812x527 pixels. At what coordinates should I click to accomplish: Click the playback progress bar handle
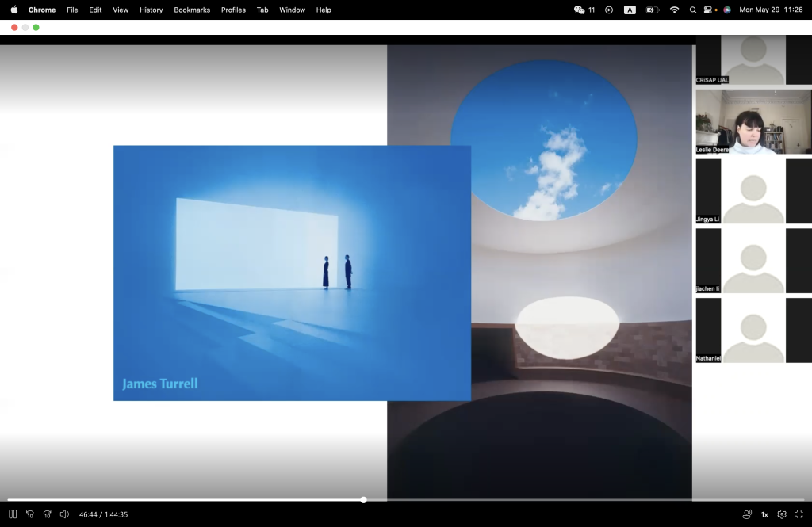tap(363, 499)
